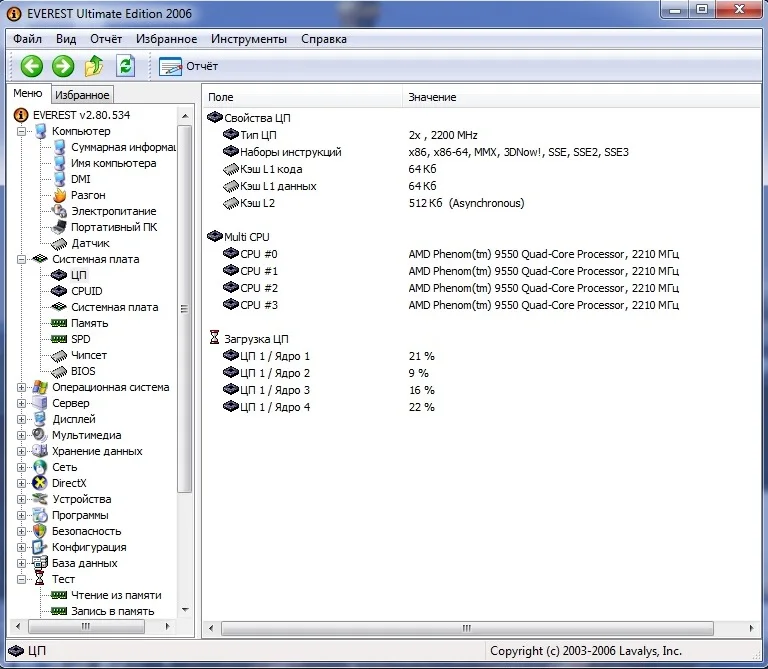The height and width of the screenshot is (669, 768).
Task: Open Память memory module item
Action: click(80, 323)
